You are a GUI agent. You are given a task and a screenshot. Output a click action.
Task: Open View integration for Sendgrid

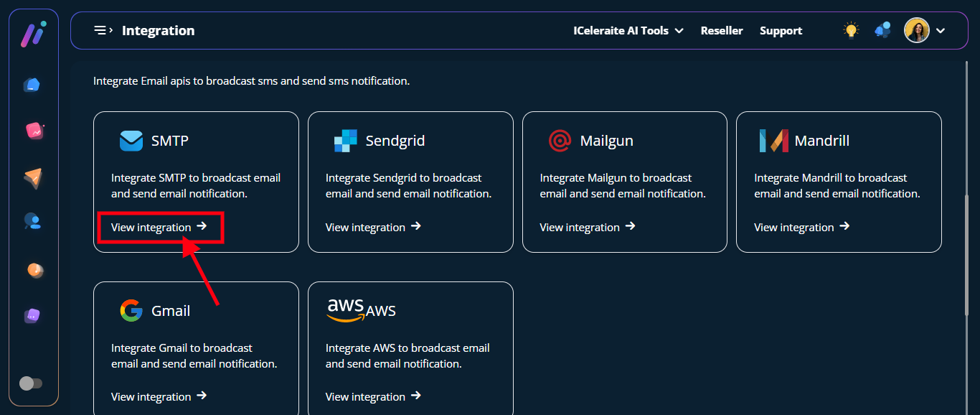tap(373, 227)
